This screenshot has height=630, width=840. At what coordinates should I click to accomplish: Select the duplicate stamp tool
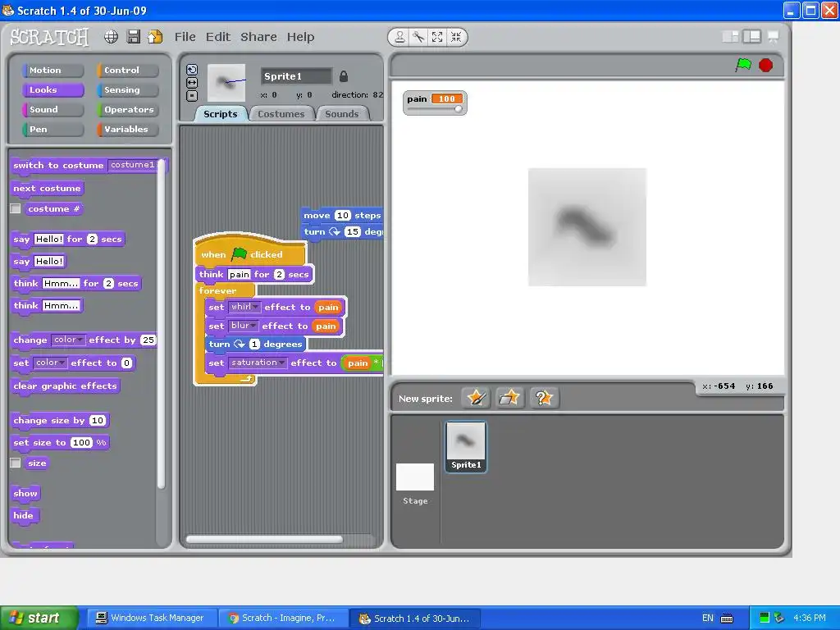pos(399,37)
